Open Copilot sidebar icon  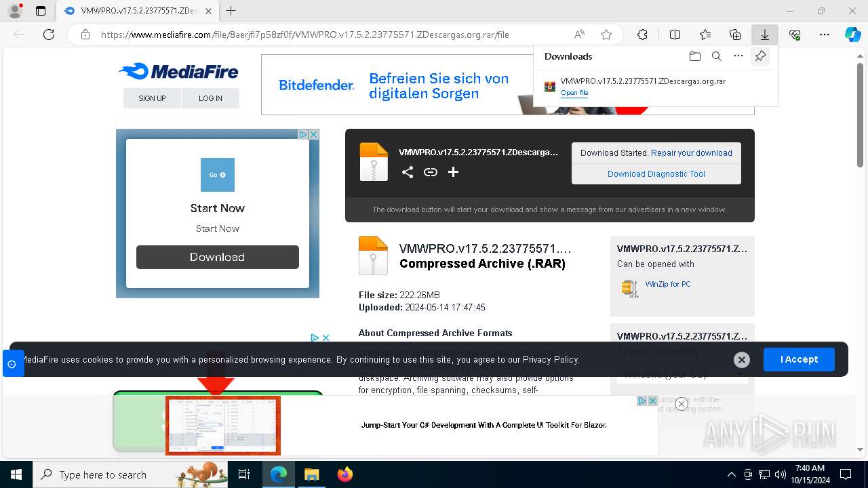point(852,35)
